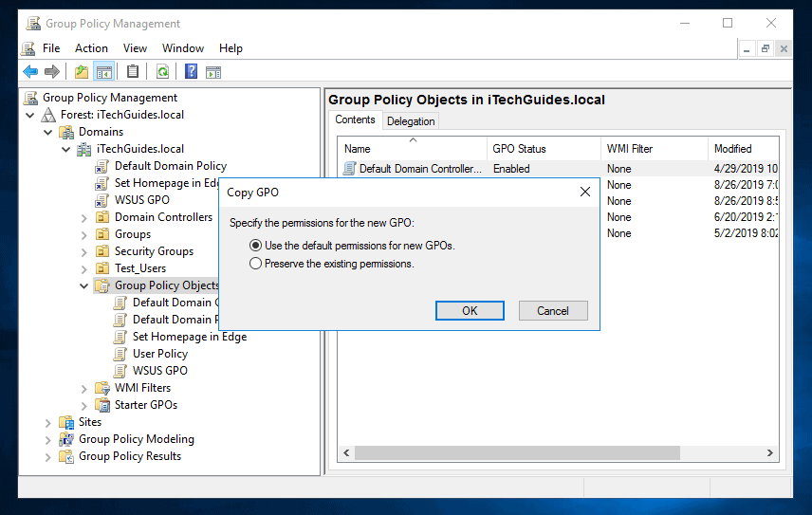Viewport: 812px width, 515px height.
Task: Toggle the Show/Hide Console Tree icon
Action: [x=104, y=71]
